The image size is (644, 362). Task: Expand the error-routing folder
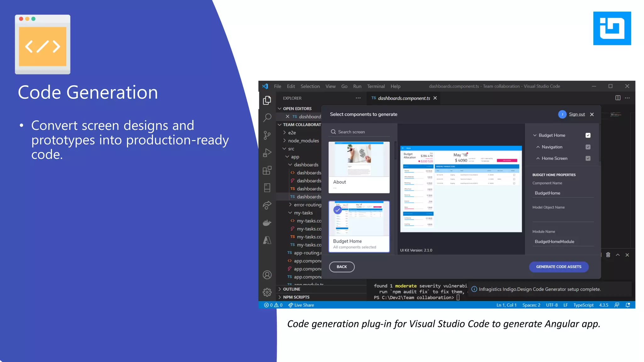pyautogui.click(x=290, y=205)
